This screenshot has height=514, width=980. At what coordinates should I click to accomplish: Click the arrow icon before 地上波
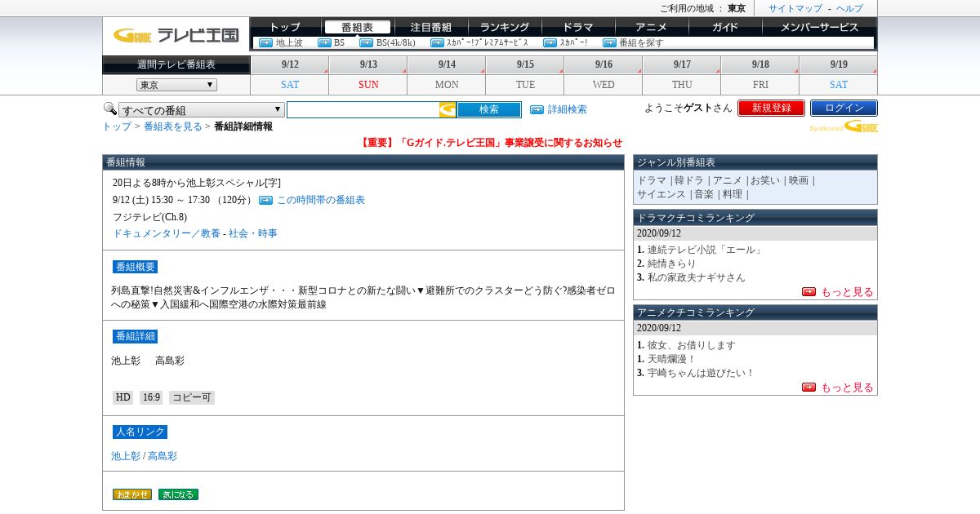pyautogui.click(x=265, y=42)
